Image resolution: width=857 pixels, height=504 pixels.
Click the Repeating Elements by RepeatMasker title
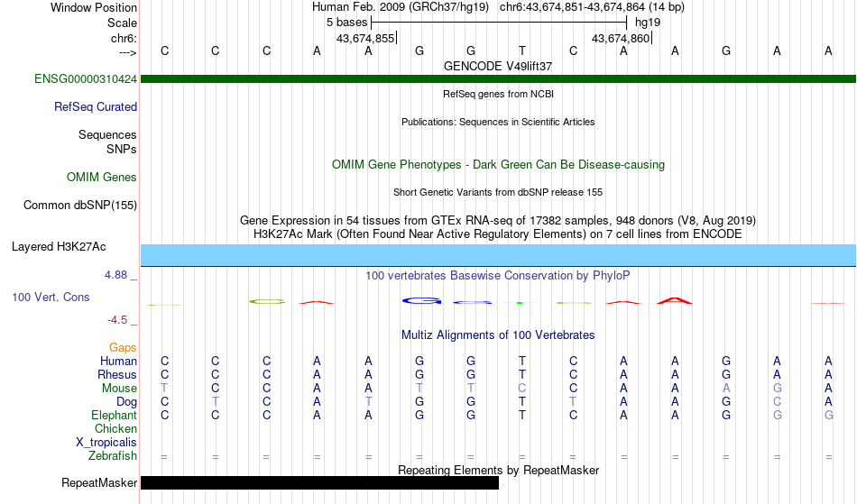tap(499, 471)
